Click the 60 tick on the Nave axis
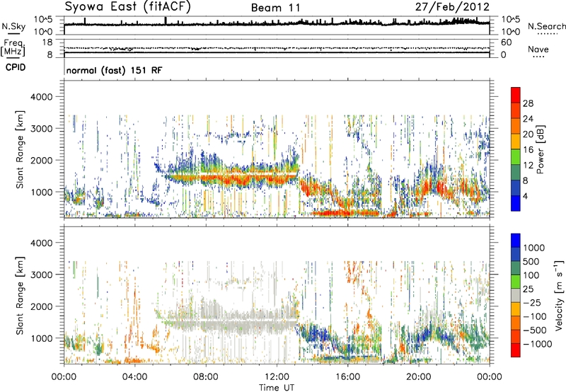566x392 pixels. click(x=506, y=42)
